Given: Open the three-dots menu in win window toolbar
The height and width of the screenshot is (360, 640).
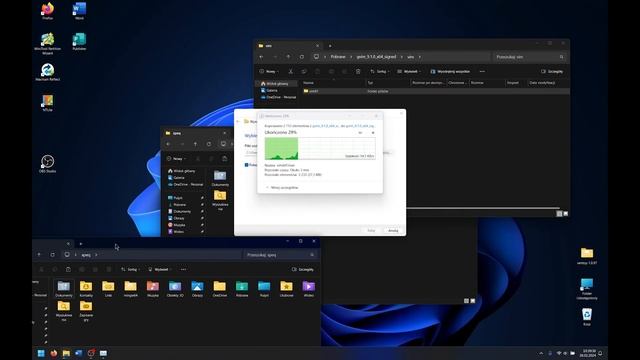Looking at the screenshot, I should coord(482,71).
